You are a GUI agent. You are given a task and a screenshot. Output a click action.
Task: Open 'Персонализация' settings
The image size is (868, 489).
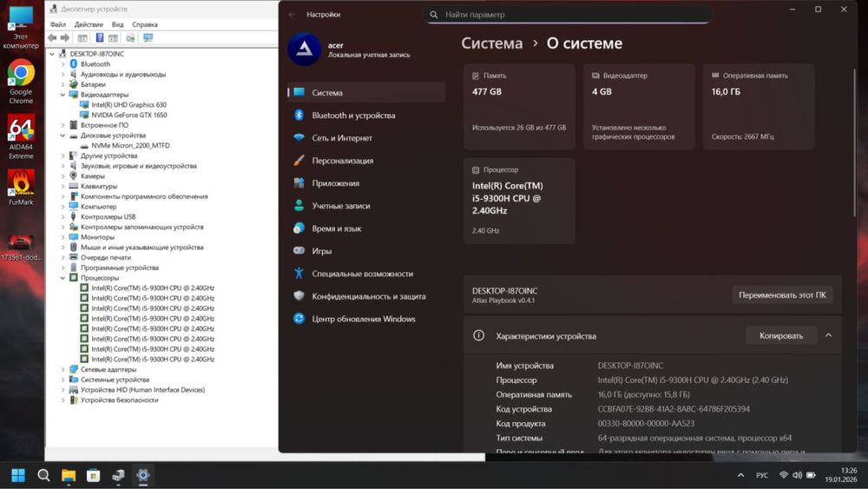click(366, 161)
